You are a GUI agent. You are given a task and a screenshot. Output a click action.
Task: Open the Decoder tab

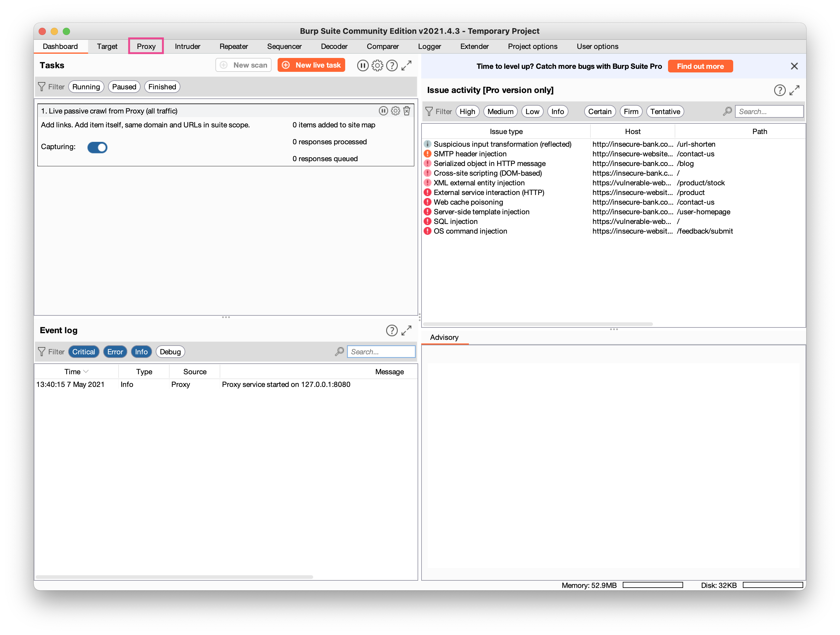[334, 46]
